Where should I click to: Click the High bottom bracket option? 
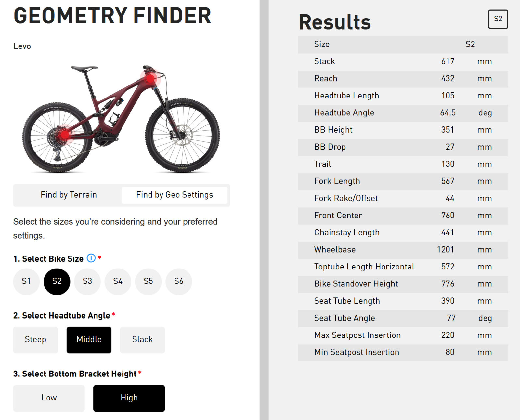[x=129, y=398]
